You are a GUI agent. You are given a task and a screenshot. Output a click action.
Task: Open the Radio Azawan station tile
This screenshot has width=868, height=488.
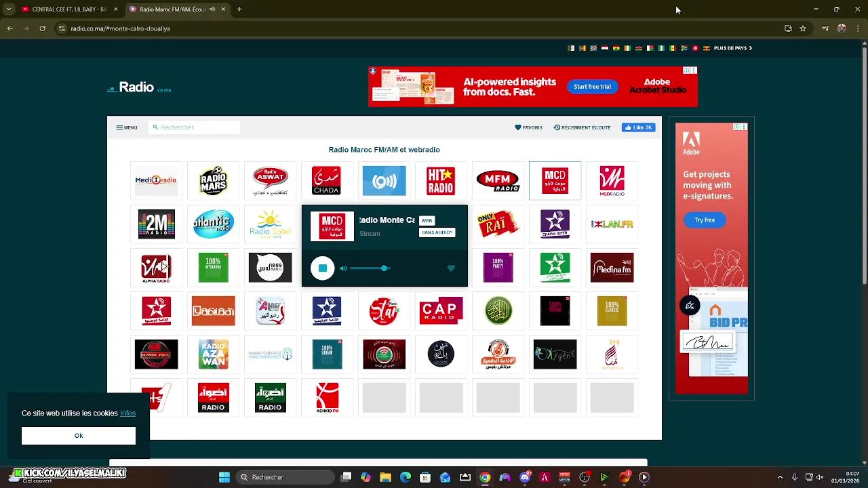coord(214,354)
